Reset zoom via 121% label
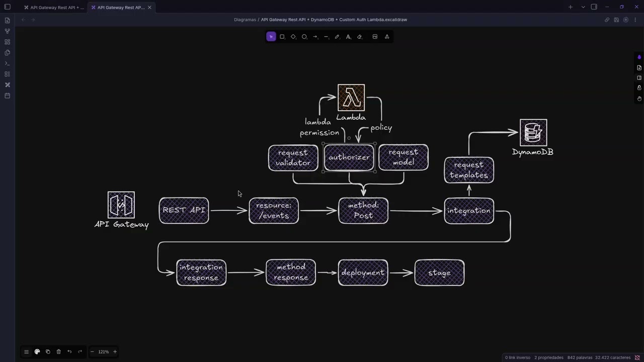The width and height of the screenshot is (644, 362). coord(104,352)
